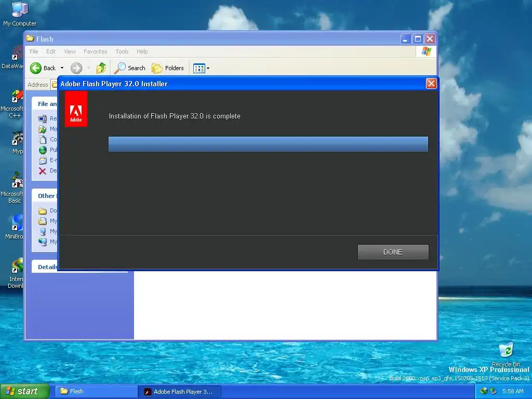Click the red Adobe logo
The width and height of the screenshot is (532, 399).
pyautogui.click(x=76, y=109)
